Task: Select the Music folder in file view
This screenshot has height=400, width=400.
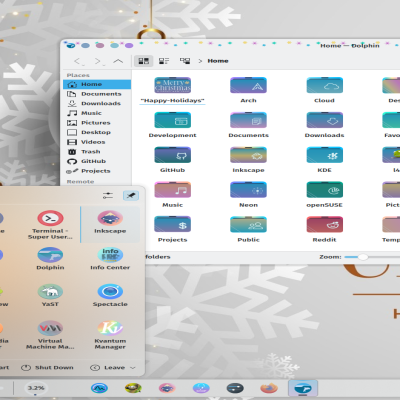Action: tap(172, 190)
